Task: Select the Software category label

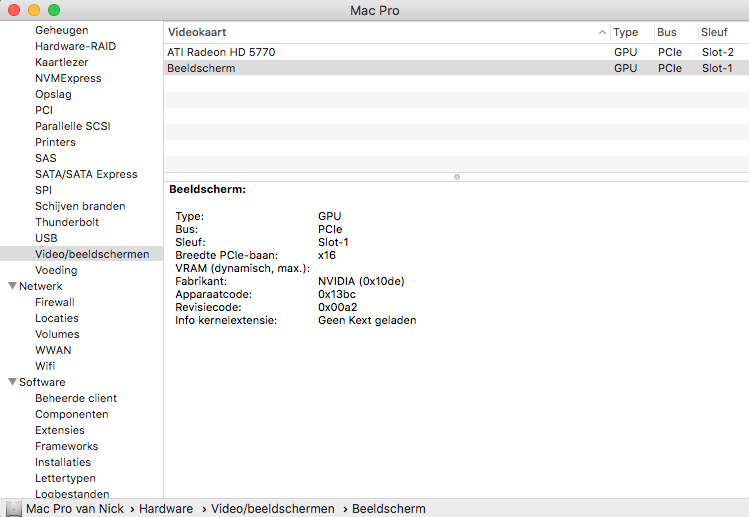Action: pyautogui.click(x=42, y=382)
